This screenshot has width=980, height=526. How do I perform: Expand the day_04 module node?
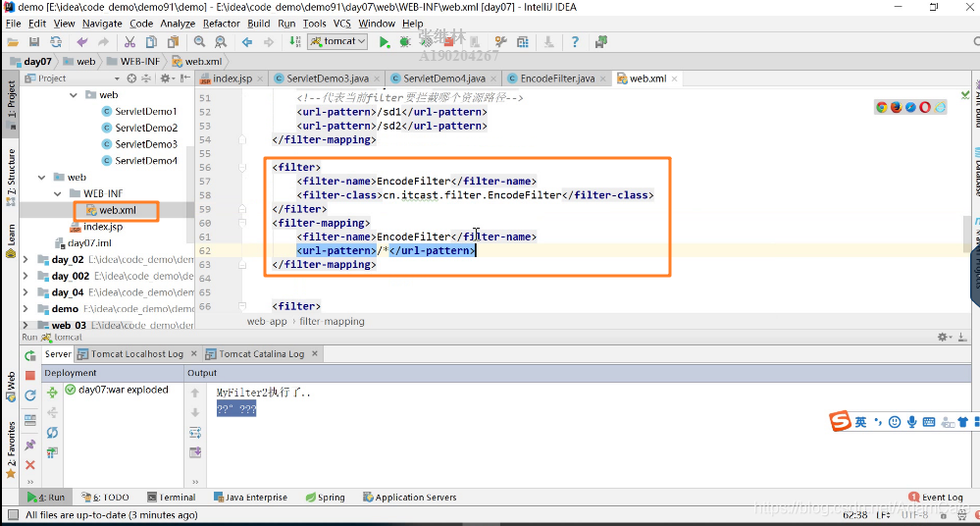click(26, 292)
